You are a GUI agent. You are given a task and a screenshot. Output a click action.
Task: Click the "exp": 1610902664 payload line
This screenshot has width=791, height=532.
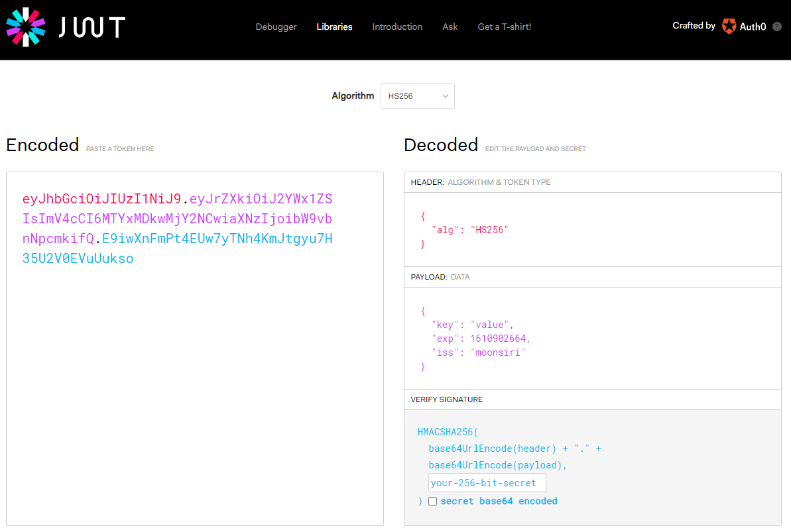coord(481,339)
